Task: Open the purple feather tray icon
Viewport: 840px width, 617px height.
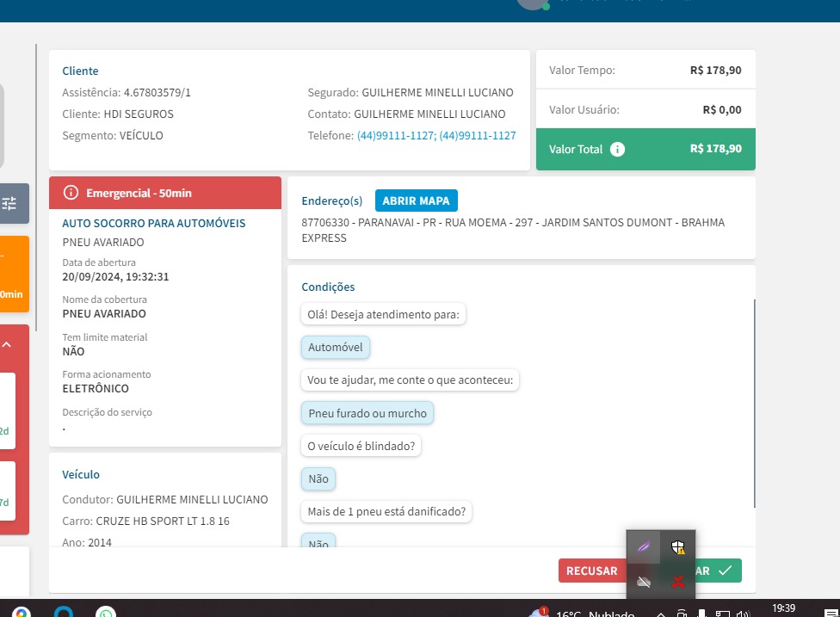Action: [644, 546]
